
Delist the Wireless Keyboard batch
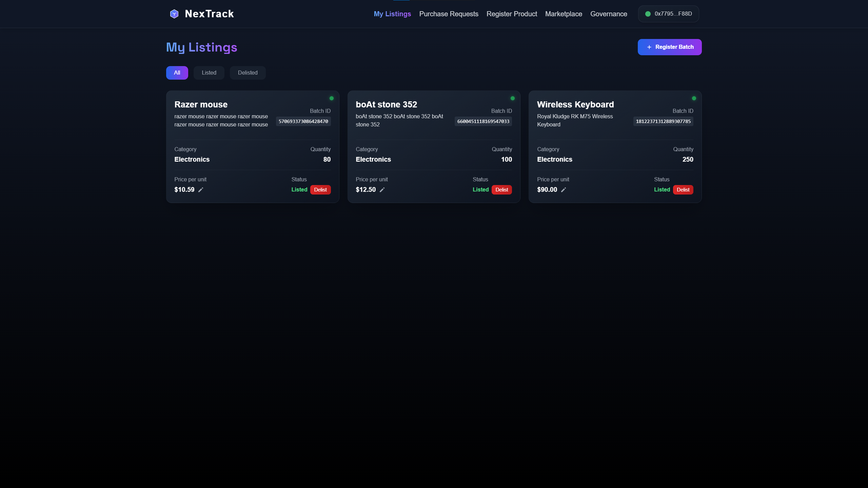pos(683,190)
